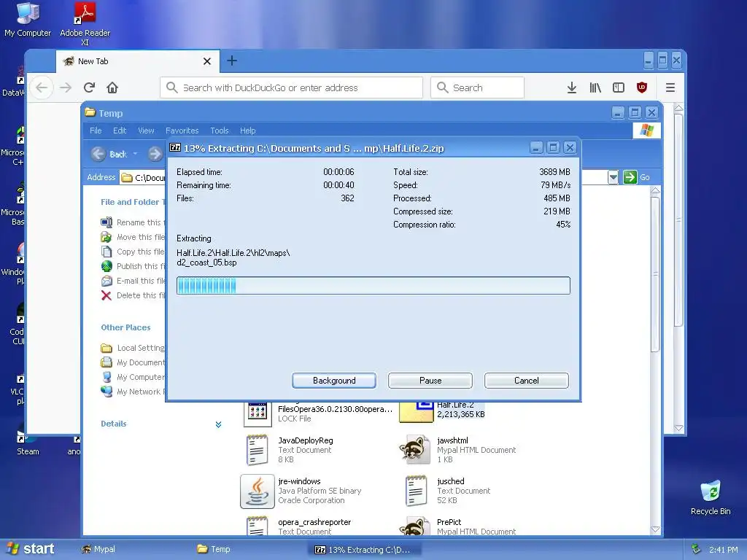Viewport: 747px width, 560px height.
Task: Click the browser Search box
Action: [477, 87]
